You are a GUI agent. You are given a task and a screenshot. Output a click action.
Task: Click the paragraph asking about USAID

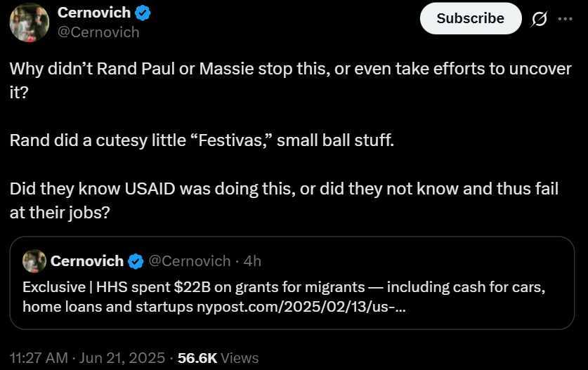(x=284, y=201)
